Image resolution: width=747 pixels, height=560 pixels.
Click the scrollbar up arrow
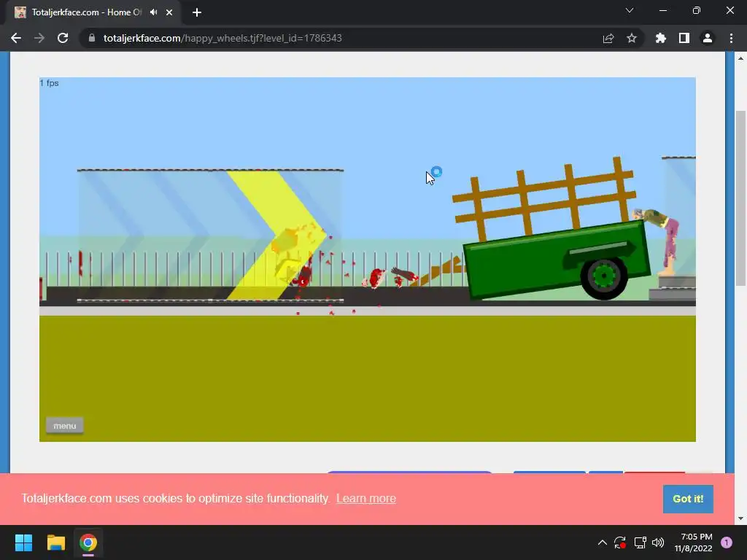(x=740, y=58)
